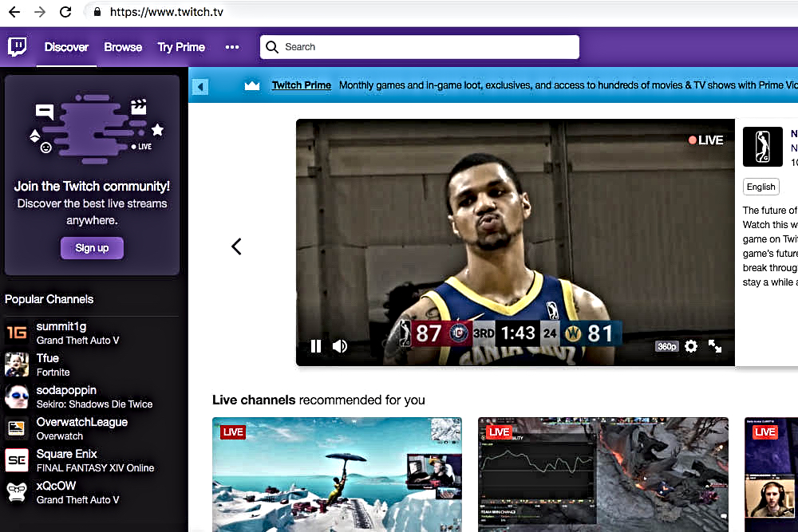
Task: Click the 360p video quality selector
Action: (666, 347)
